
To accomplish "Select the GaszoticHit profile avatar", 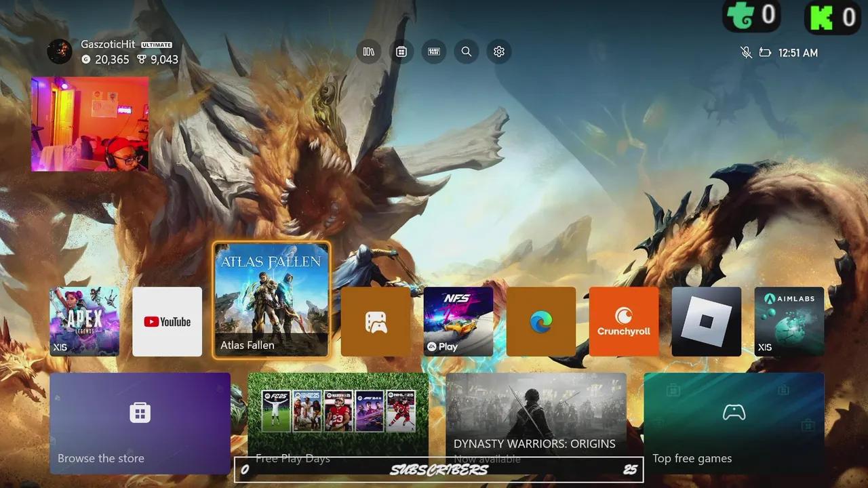I will (60, 52).
